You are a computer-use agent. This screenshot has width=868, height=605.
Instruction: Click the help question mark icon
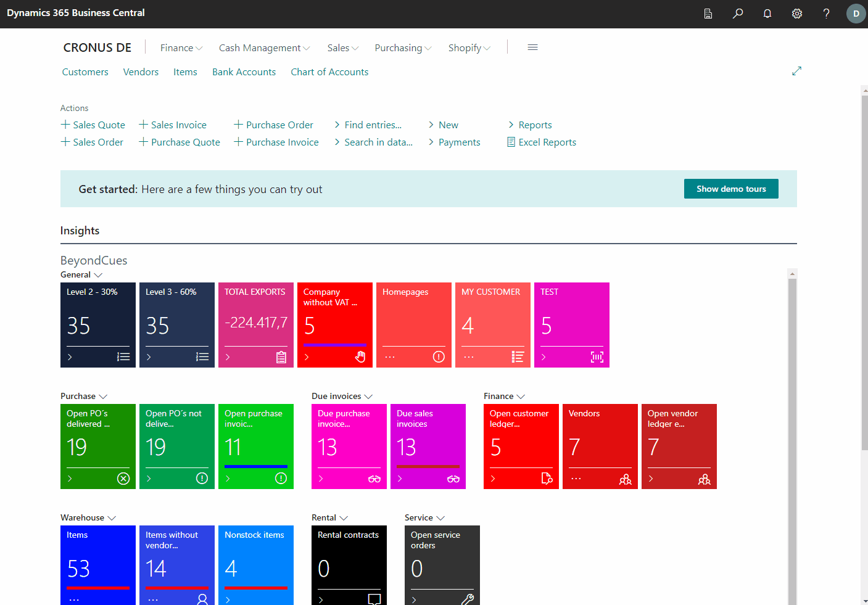pos(827,14)
